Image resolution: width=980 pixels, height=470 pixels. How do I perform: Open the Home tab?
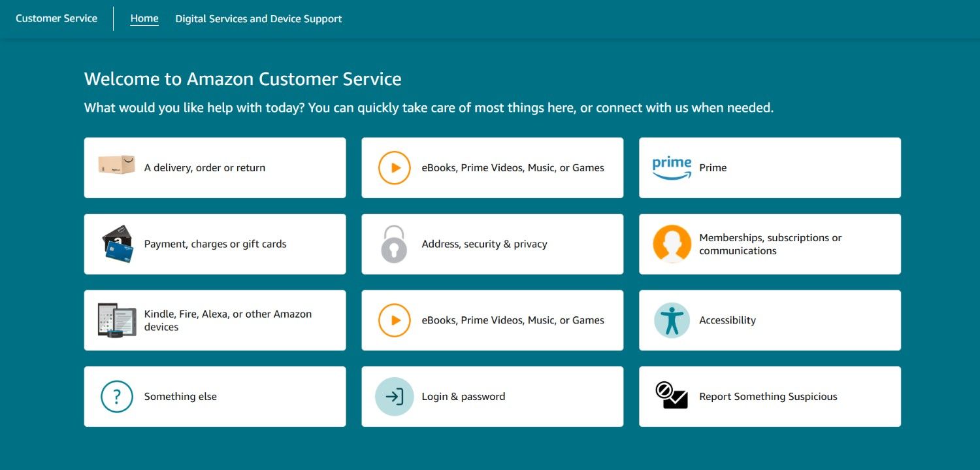click(144, 18)
